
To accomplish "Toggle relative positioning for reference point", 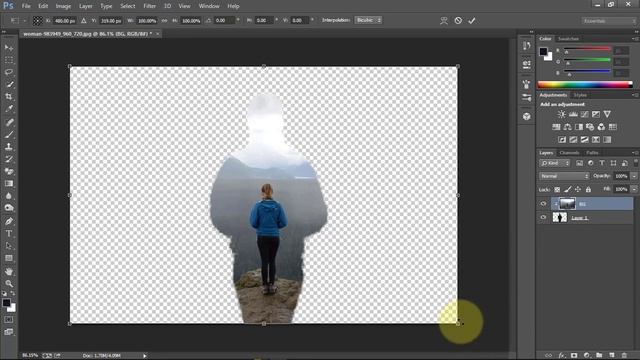I will (x=84, y=20).
